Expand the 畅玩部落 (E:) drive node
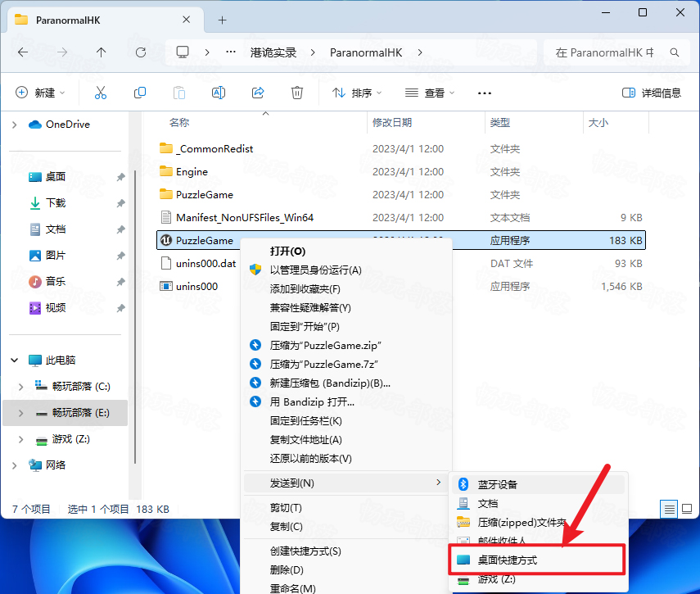This screenshot has height=594, width=700. point(21,413)
